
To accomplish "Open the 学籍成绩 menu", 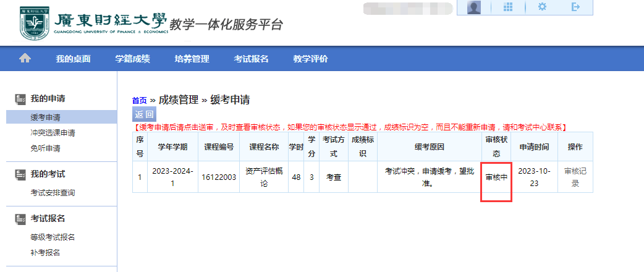I will pyautogui.click(x=132, y=59).
